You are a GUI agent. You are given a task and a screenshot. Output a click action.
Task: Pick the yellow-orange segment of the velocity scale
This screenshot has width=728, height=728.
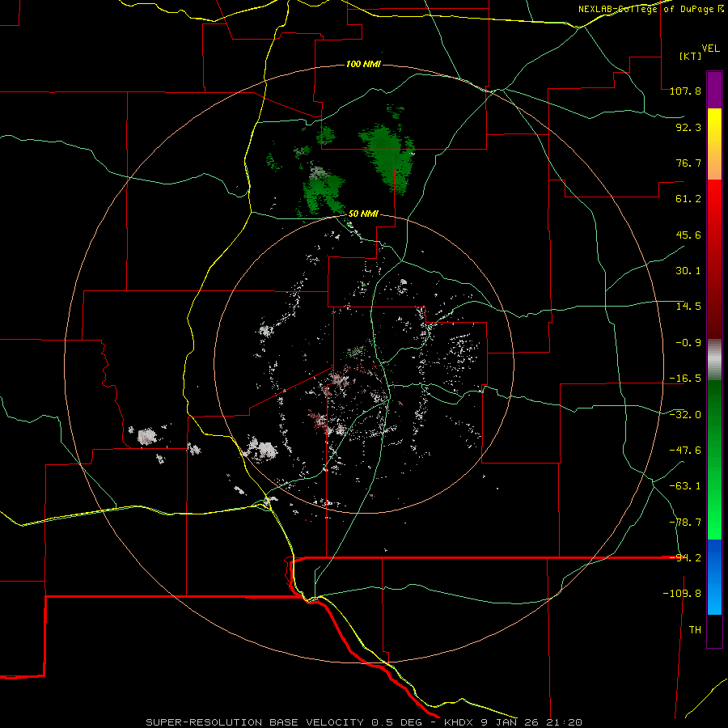(x=714, y=144)
